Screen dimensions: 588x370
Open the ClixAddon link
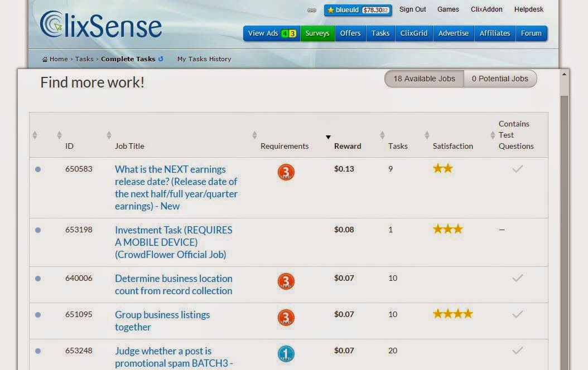tap(486, 9)
